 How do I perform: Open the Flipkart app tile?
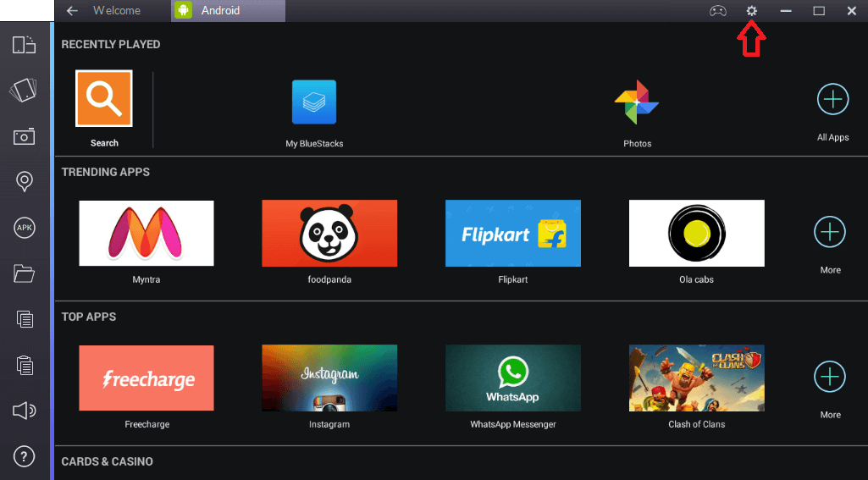513,233
